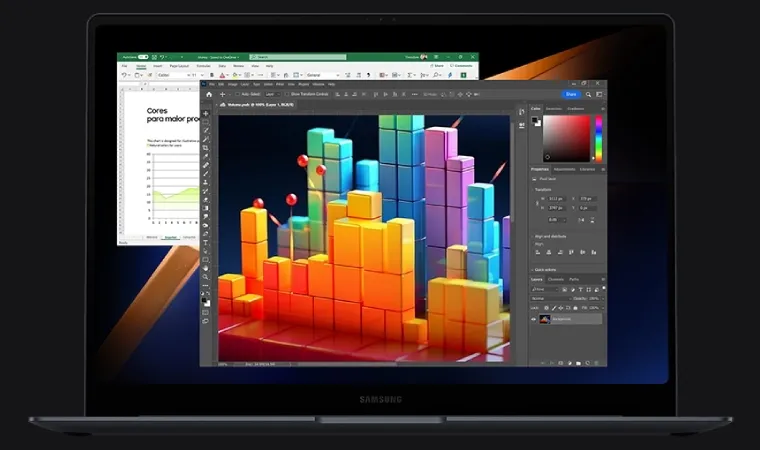The image size is (760, 450).
Task: Open the layer Kind filter dropdown
Action: point(545,289)
